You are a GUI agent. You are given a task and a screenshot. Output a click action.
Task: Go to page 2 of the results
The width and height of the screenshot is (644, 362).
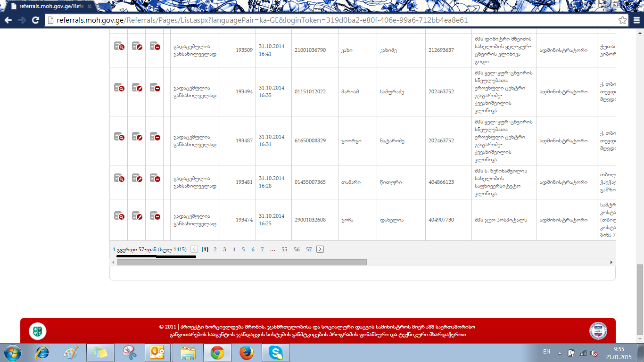tap(215, 250)
